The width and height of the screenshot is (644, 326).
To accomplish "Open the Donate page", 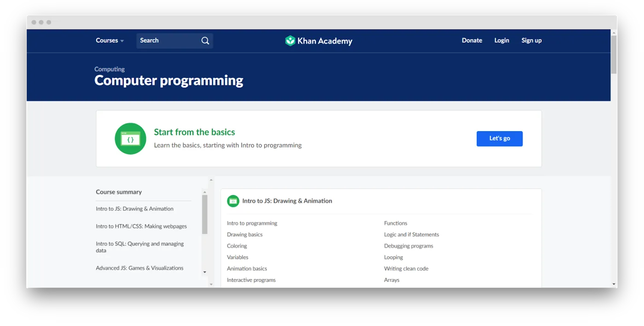I will tap(472, 41).
